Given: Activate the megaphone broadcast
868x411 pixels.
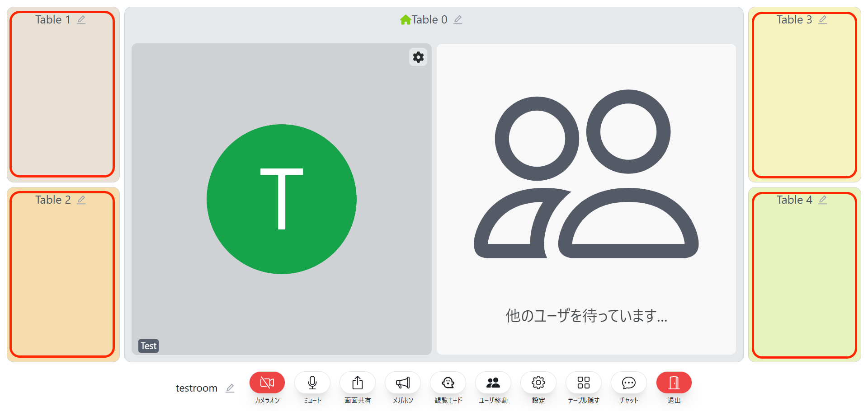Looking at the screenshot, I should coord(402,383).
